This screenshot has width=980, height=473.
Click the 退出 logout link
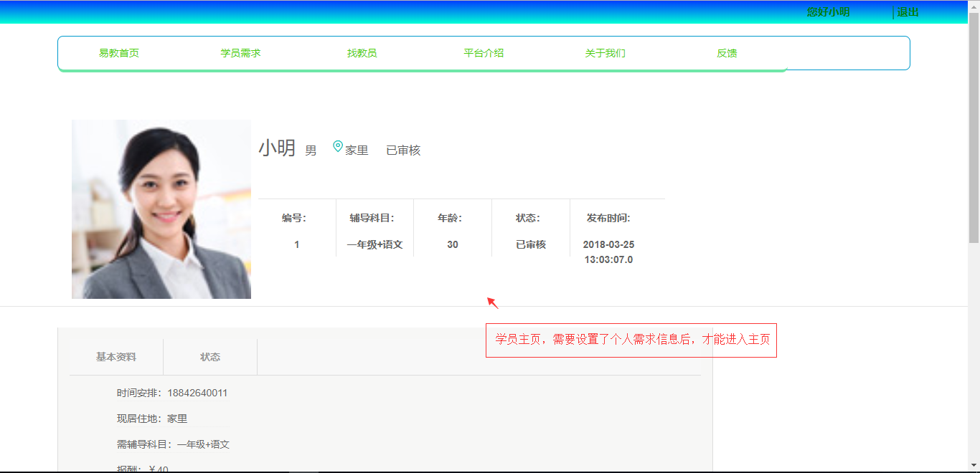908,12
